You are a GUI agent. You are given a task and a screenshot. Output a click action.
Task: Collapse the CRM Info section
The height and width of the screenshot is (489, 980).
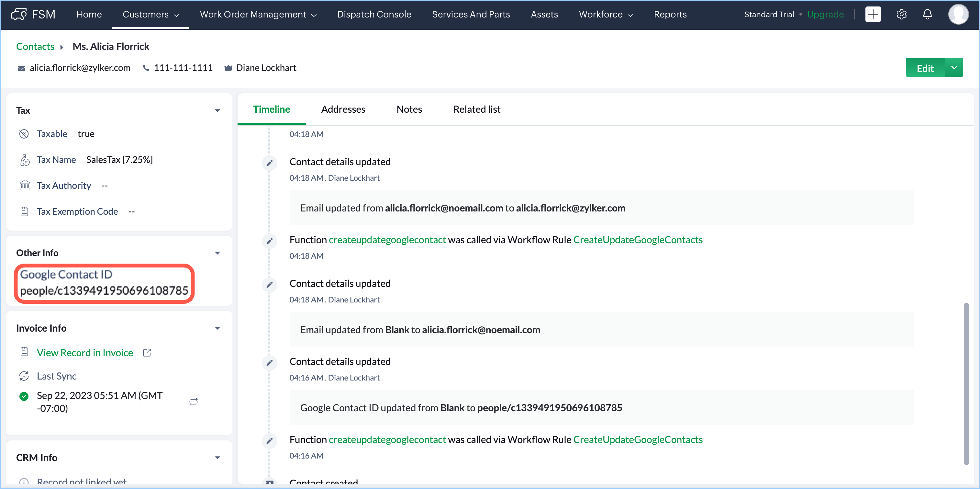click(x=217, y=457)
